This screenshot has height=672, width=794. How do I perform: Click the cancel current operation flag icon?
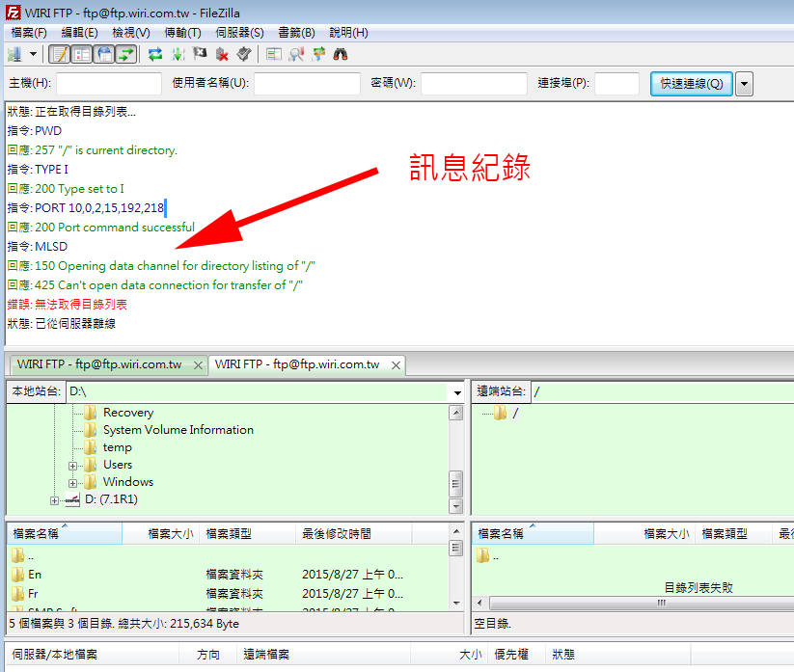tap(200, 54)
